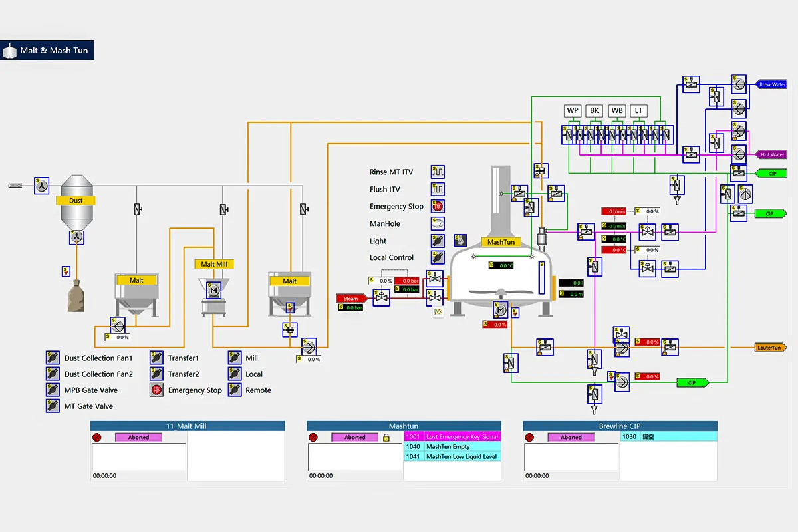This screenshot has height=532, width=798.
Task: Select the WP destination box
Action: click(573, 110)
